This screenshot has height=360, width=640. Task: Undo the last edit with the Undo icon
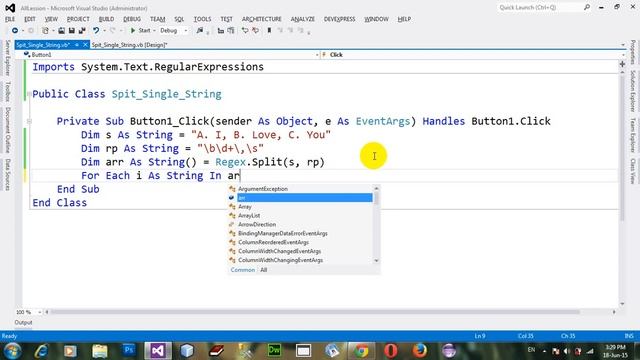(x=96, y=31)
